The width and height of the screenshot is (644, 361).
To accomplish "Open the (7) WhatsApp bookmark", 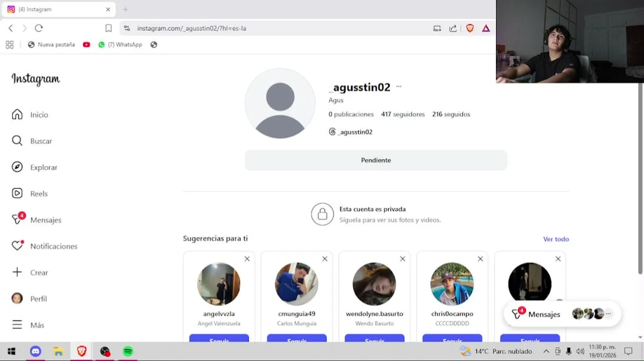I will coord(120,45).
